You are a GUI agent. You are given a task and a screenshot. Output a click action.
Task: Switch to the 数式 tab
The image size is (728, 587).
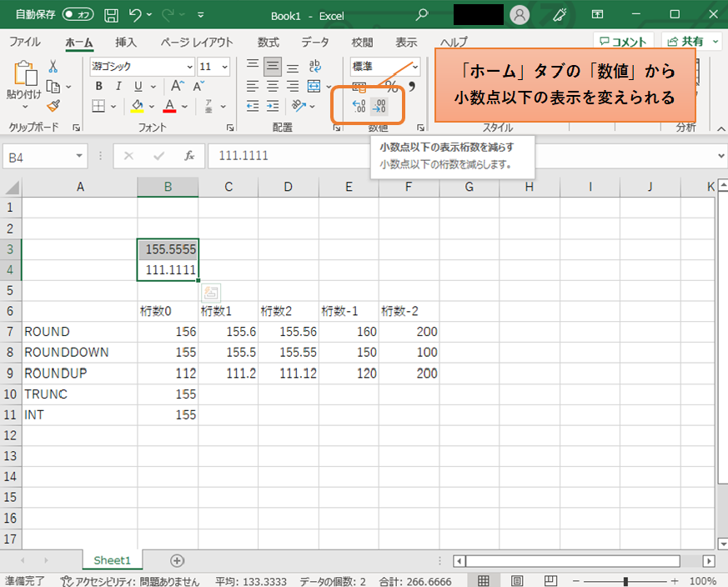(x=269, y=43)
